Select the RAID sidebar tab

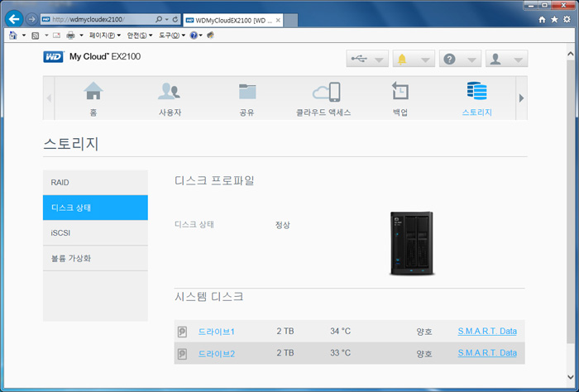click(x=95, y=182)
